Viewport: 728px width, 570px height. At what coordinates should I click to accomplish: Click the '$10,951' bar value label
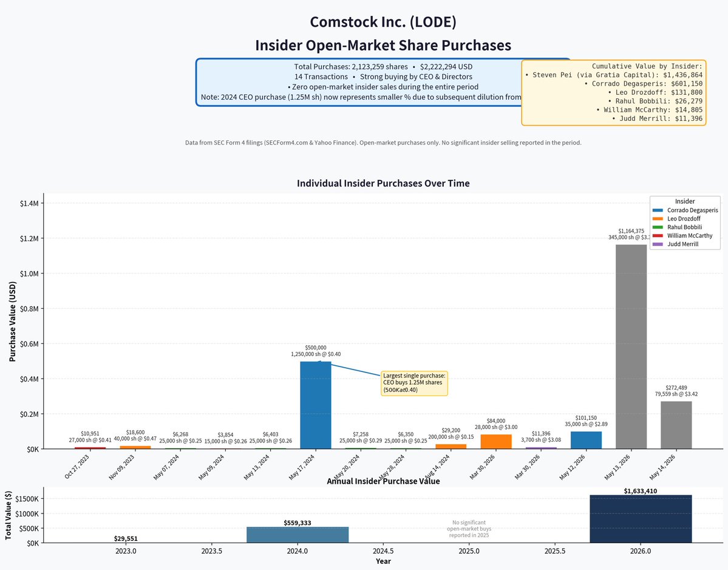click(x=90, y=434)
